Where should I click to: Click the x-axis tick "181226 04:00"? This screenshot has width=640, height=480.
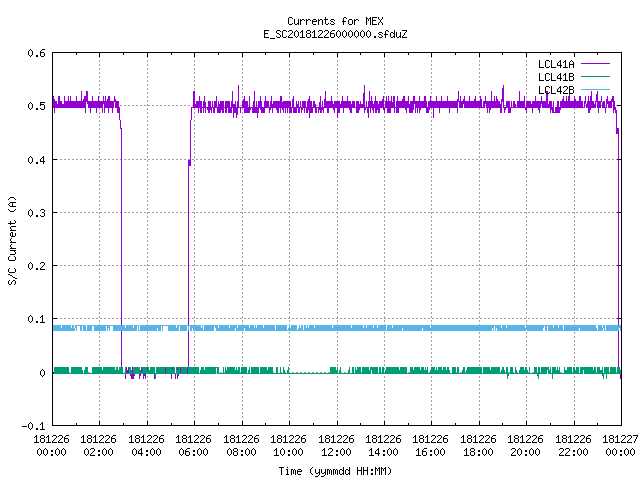tap(146, 446)
